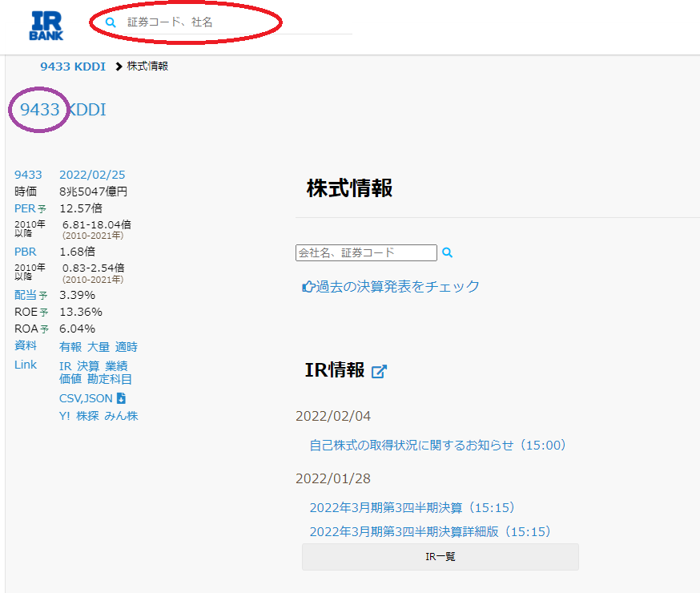Click the 2022/01/28 date heading
700x593 pixels.
point(333,478)
